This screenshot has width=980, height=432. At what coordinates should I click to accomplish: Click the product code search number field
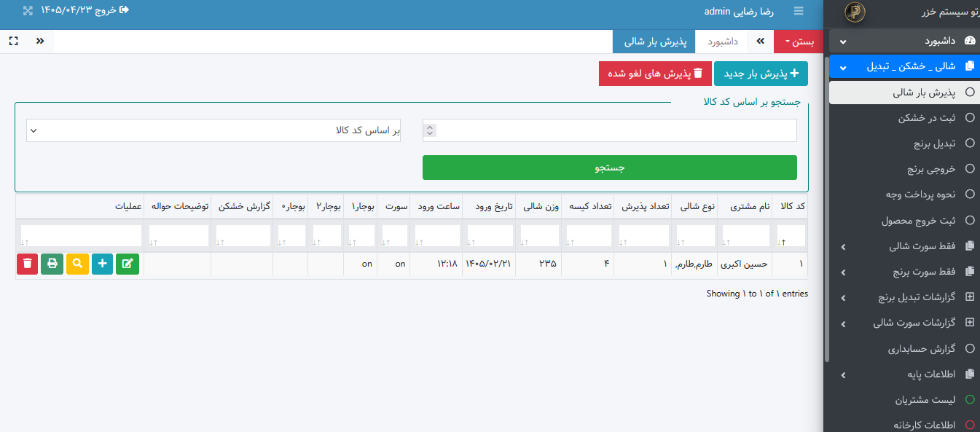tap(610, 130)
